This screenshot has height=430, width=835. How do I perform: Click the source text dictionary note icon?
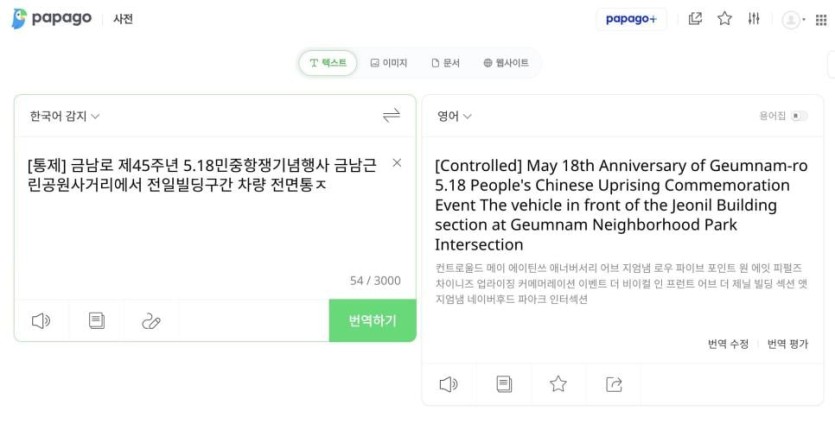click(97, 321)
